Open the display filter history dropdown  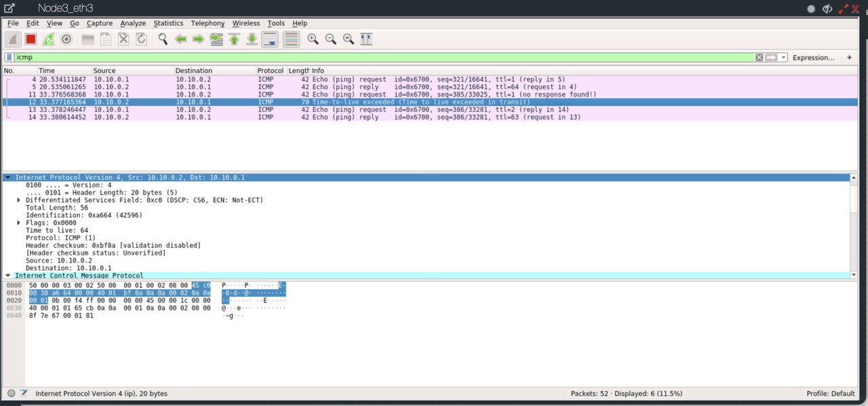point(784,58)
